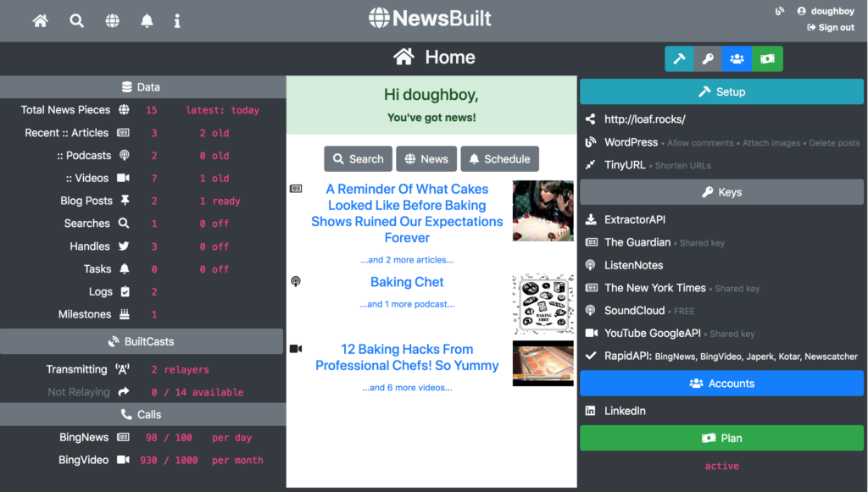This screenshot has height=492, width=868.
Task: Open the Calls section header
Action: point(142,415)
